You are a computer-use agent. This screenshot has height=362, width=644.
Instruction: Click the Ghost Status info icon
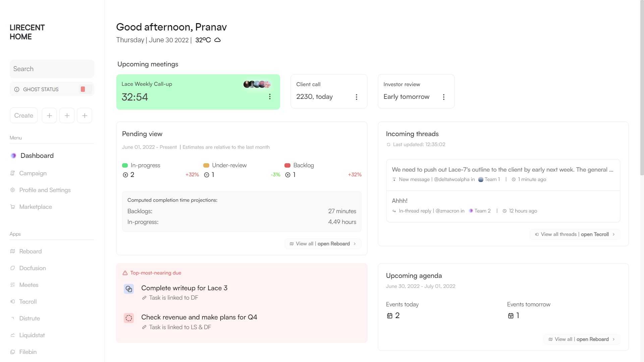click(17, 89)
